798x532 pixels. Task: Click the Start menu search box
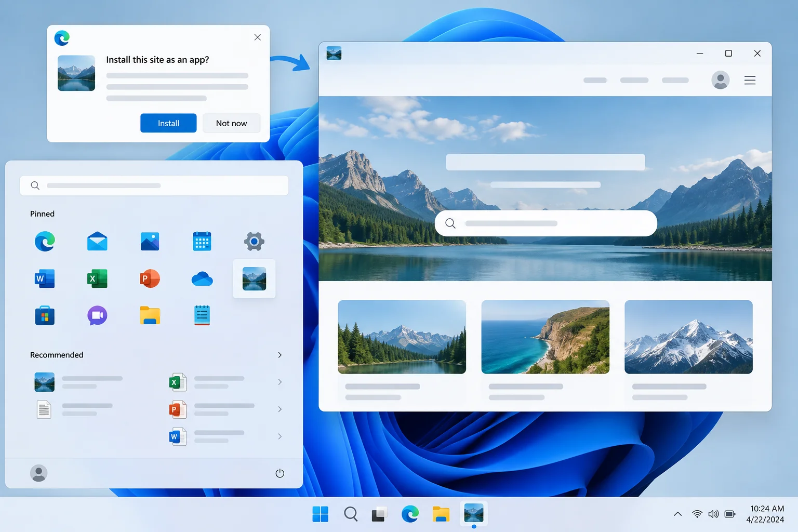(x=154, y=185)
